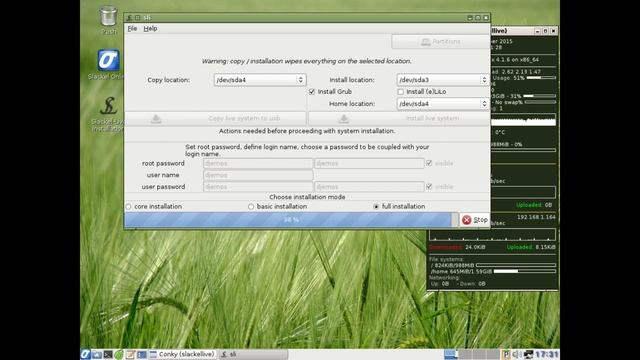Click the download icon on Copy live system button
Screen dimensions: 640x360
coord(156,118)
